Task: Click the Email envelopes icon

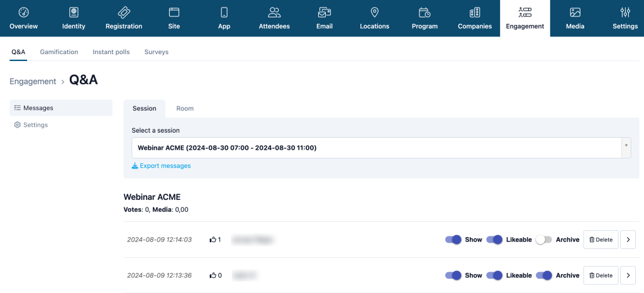Action: (325, 13)
